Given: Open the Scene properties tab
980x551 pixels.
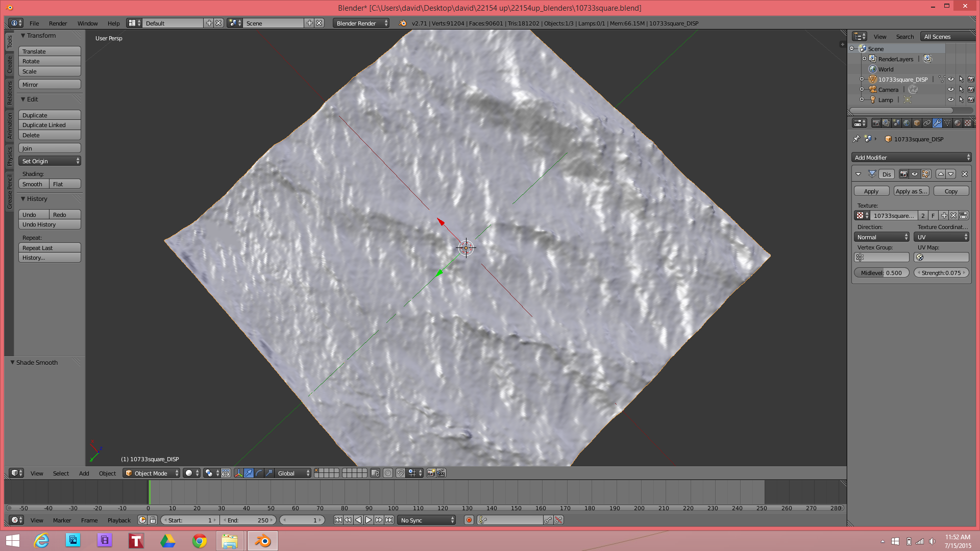Looking at the screenshot, I should [896, 123].
